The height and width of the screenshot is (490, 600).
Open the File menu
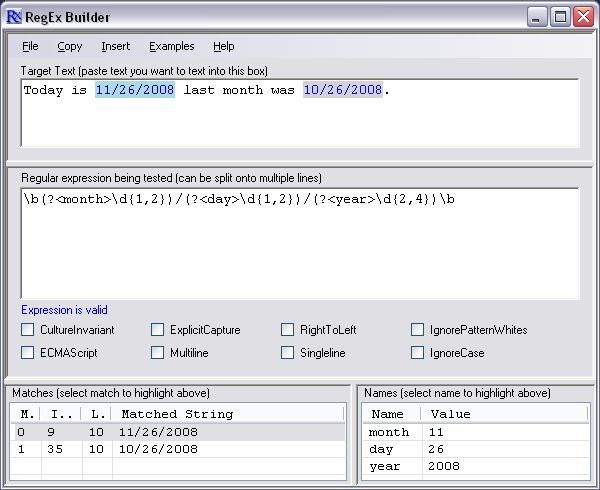30,46
